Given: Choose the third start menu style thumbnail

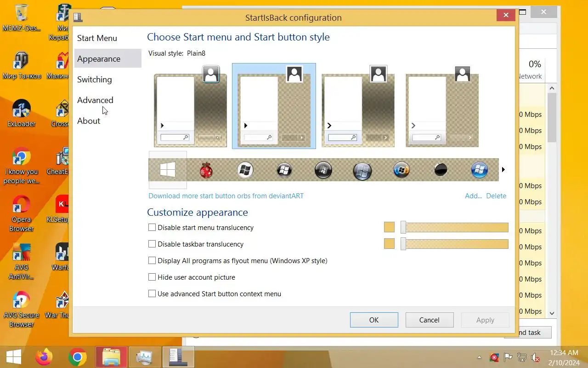Looking at the screenshot, I should [358, 106].
